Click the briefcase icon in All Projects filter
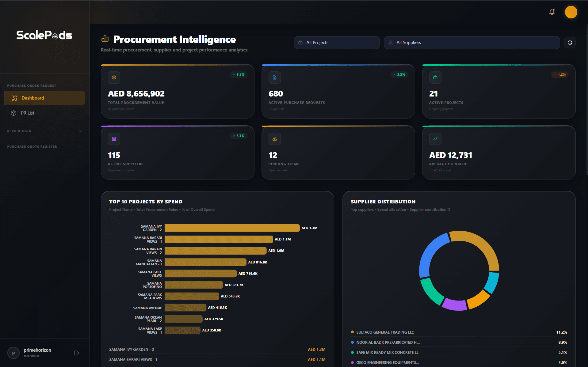Viewport: 588px width, 367px height. [x=300, y=43]
